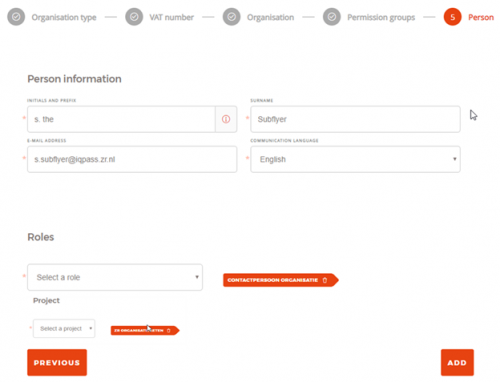500x382 pixels.
Task: Open the Communication language dropdown
Action: pos(355,159)
